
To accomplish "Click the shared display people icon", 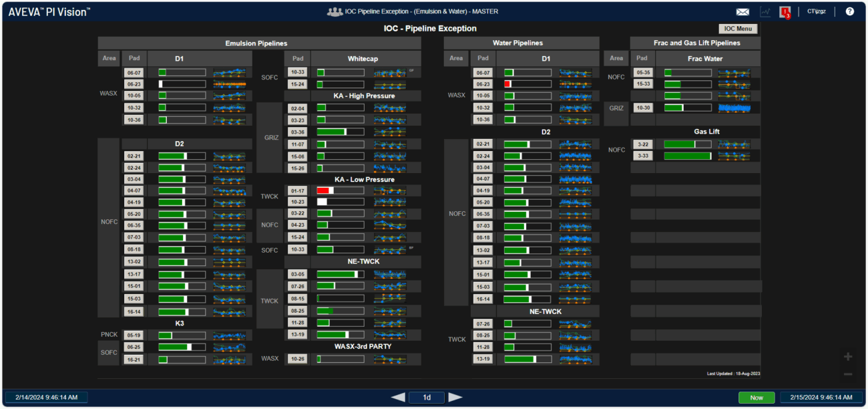I will [335, 11].
